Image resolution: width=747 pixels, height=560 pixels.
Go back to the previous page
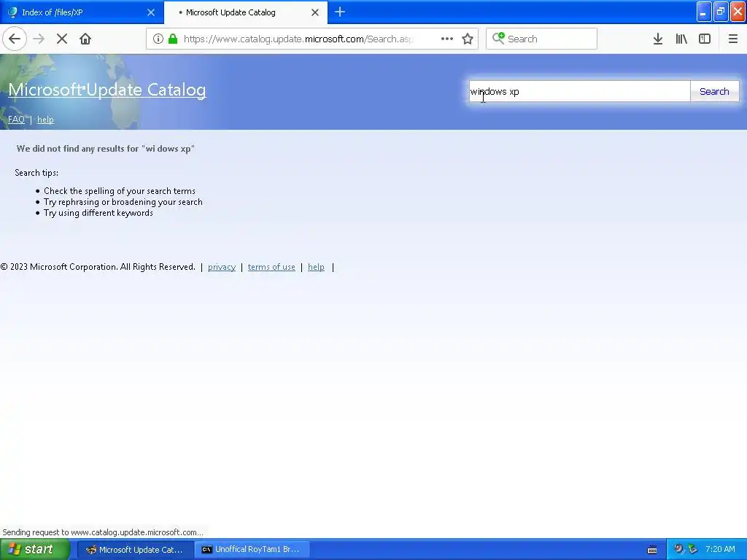pyautogui.click(x=15, y=39)
